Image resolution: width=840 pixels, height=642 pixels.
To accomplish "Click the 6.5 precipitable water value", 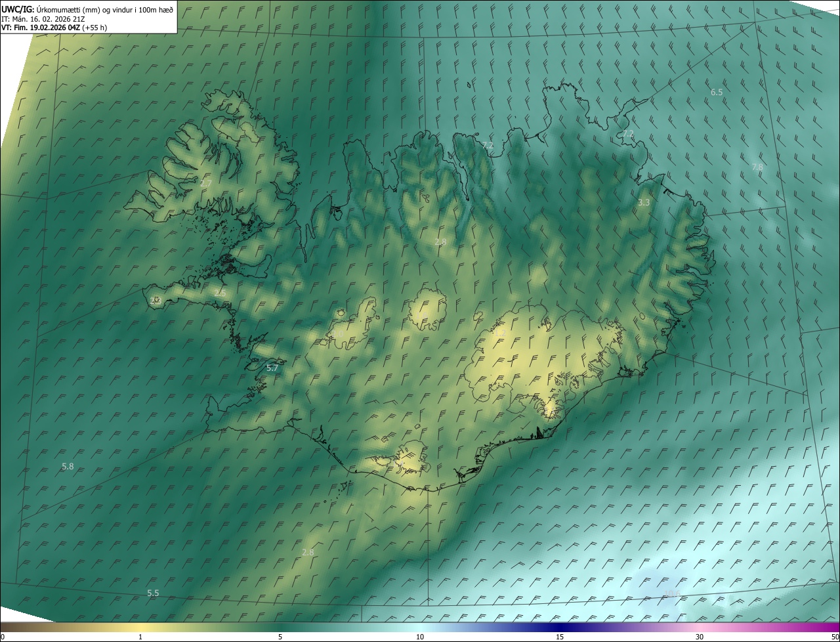I will (x=717, y=93).
